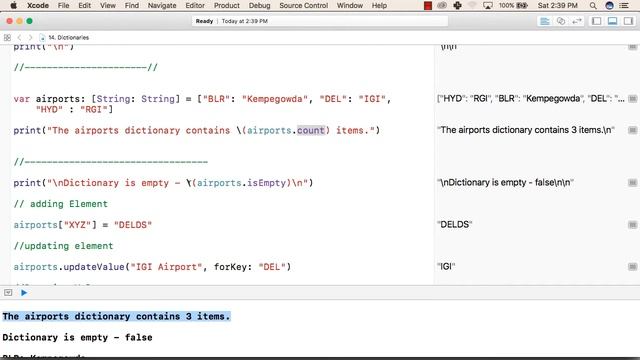Click the "XYZ" key string
This screenshot has height=360, width=640.
(77, 225)
